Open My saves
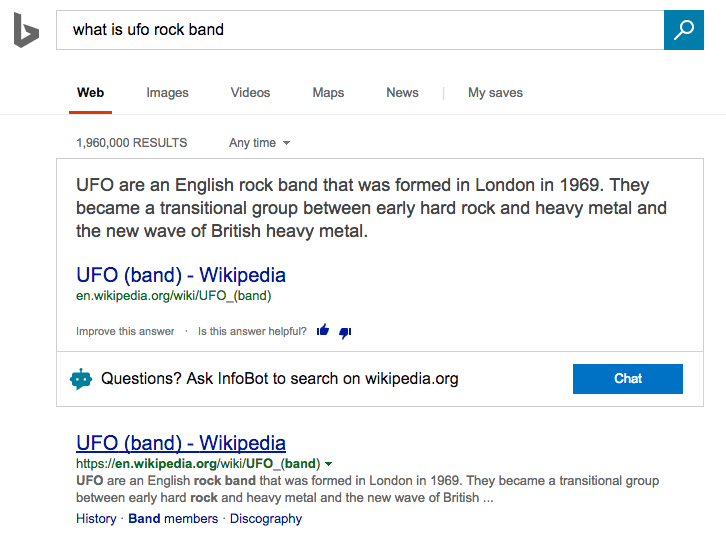This screenshot has height=537, width=726. (495, 93)
